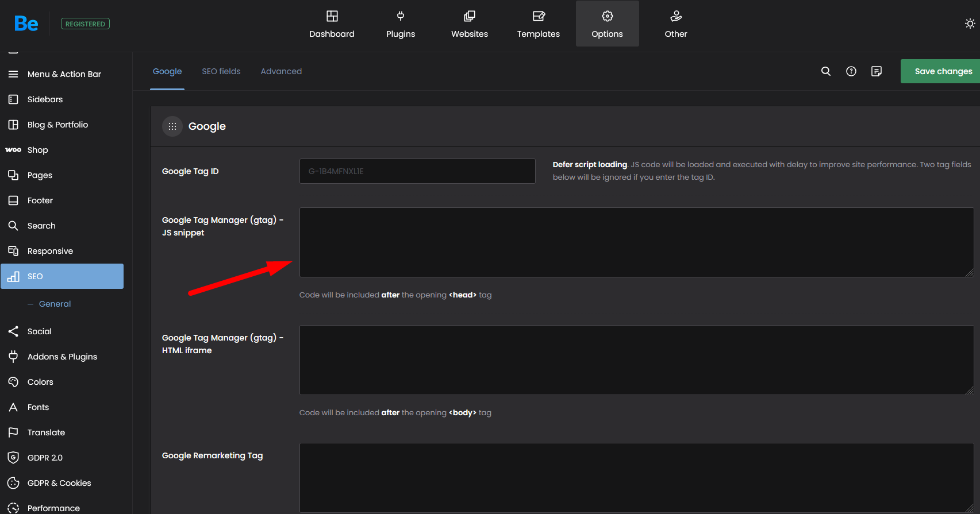The height and width of the screenshot is (514, 980).
Task: Click the Responsive devices icon
Action: pyautogui.click(x=13, y=251)
